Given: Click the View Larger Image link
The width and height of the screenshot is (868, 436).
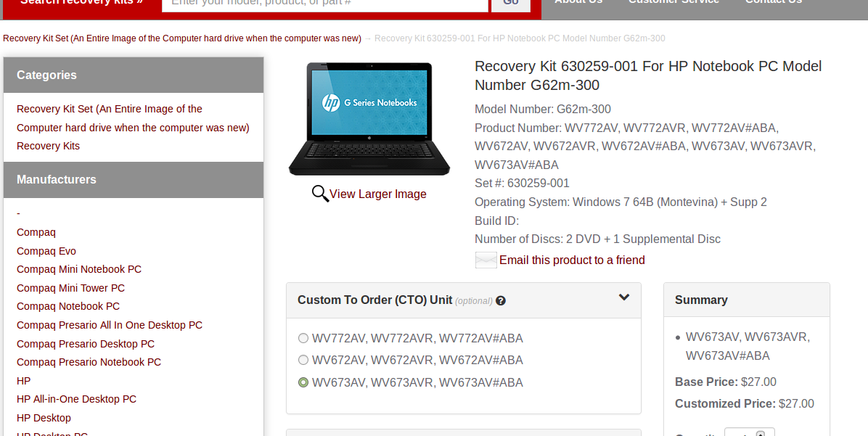Looking at the screenshot, I should pyautogui.click(x=377, y=194).
